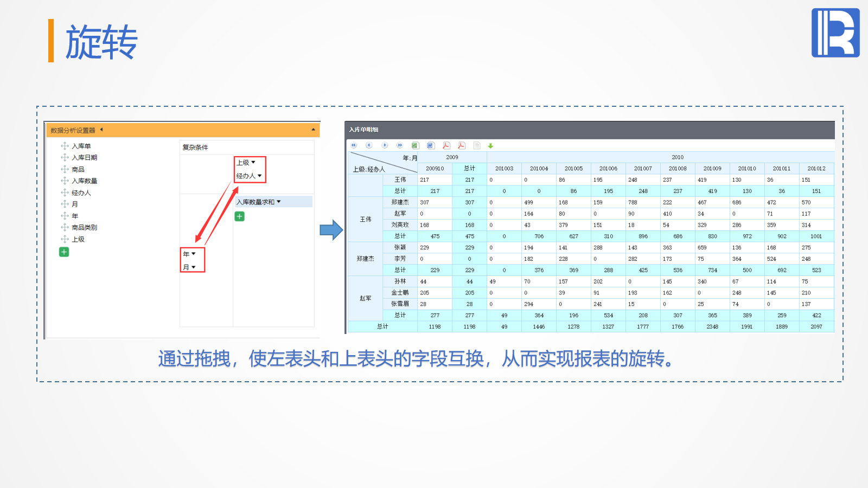Export the report to Word

(431, 145)
